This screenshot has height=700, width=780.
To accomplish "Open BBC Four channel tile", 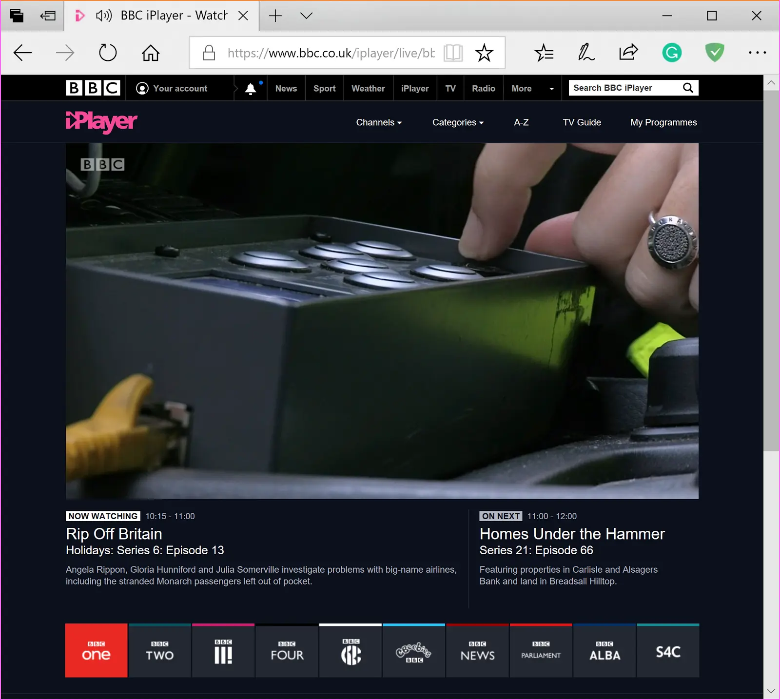I will point(287,650).
